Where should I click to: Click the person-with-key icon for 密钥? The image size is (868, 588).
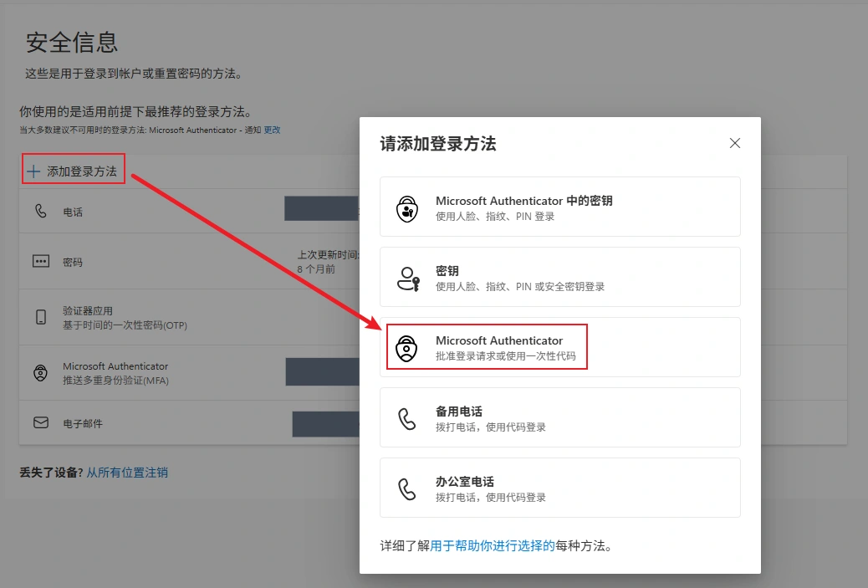click(x=409, y=279)
